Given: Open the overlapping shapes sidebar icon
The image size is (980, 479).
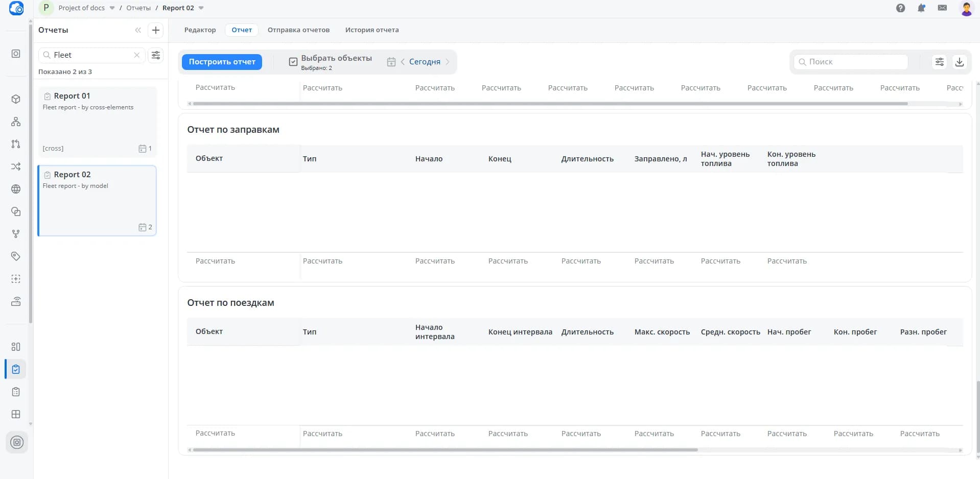Looking at the screenshot, I should point(16,211).
